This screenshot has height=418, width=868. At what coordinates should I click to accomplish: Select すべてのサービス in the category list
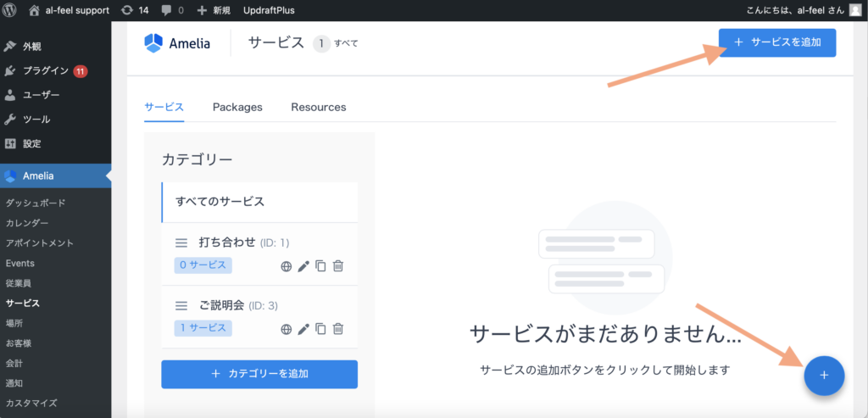259,202
